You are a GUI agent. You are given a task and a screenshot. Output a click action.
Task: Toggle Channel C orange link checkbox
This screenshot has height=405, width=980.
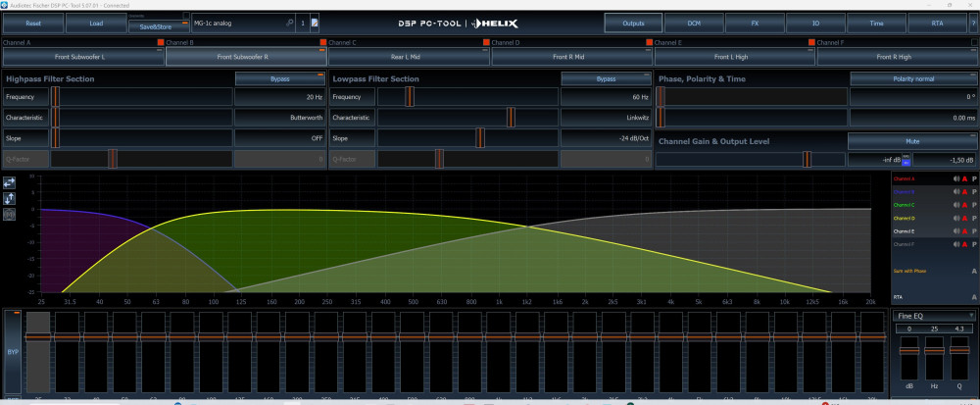coord(486,42)
